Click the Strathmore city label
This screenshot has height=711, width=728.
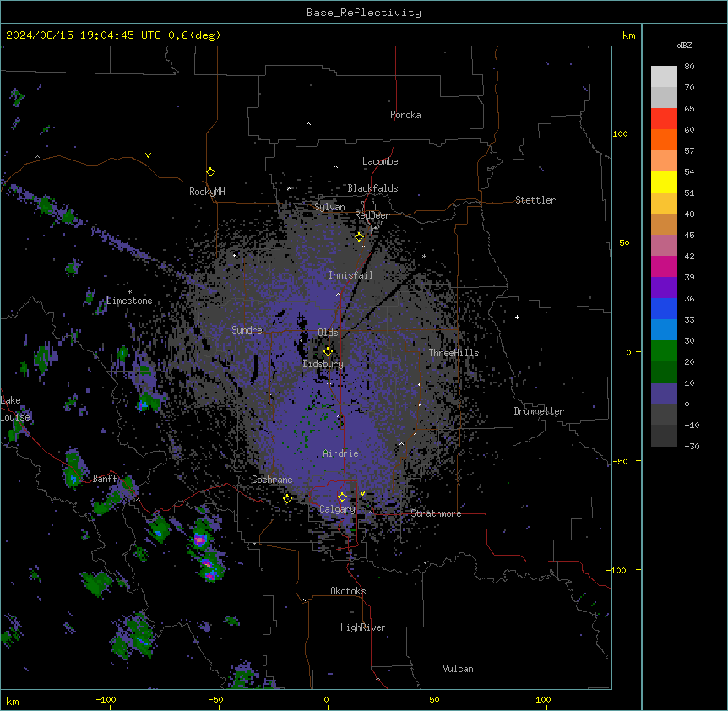[436, 513]
